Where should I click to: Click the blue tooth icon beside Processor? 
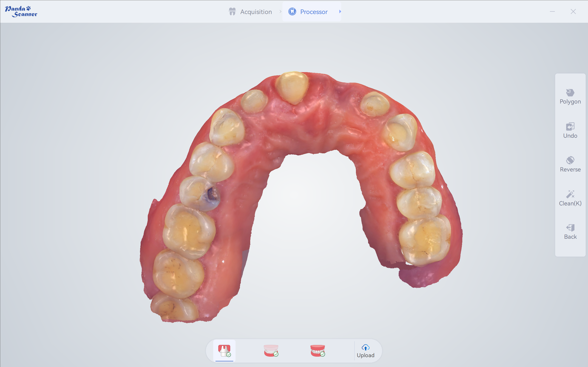292,11
